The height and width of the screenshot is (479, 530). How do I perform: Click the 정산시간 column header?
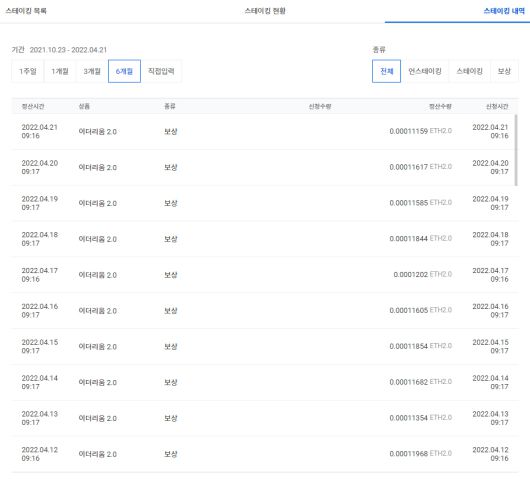click(33, 106)
